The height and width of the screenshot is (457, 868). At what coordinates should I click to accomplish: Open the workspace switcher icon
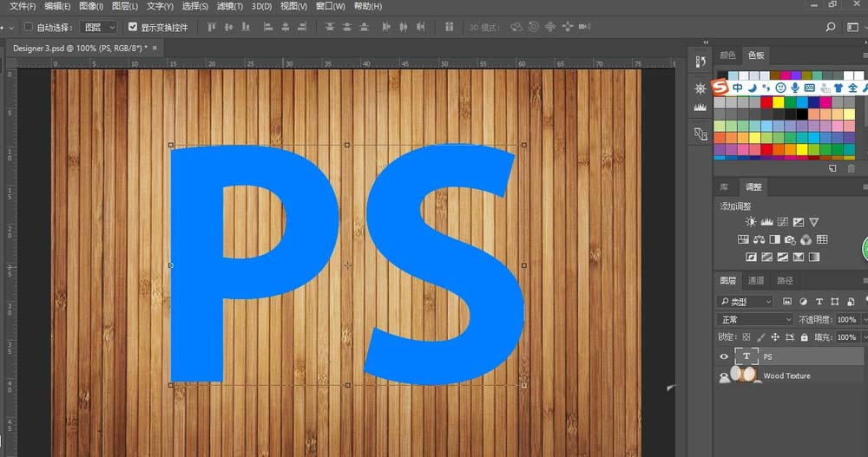click(852, 27)
